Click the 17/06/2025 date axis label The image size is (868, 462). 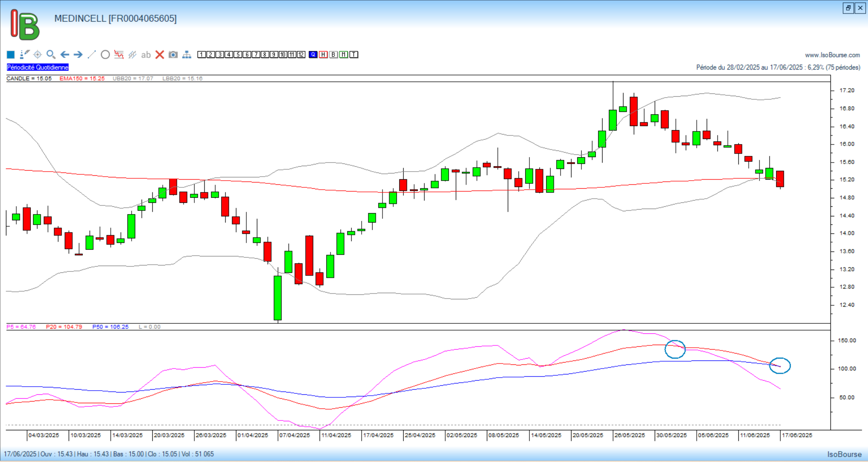tap(797, 435)
